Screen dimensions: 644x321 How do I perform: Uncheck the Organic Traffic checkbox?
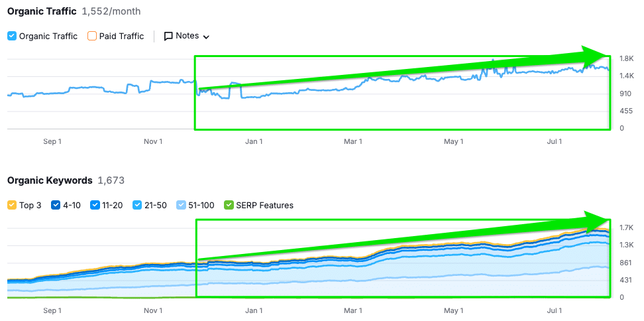click(x=12, y=36)
